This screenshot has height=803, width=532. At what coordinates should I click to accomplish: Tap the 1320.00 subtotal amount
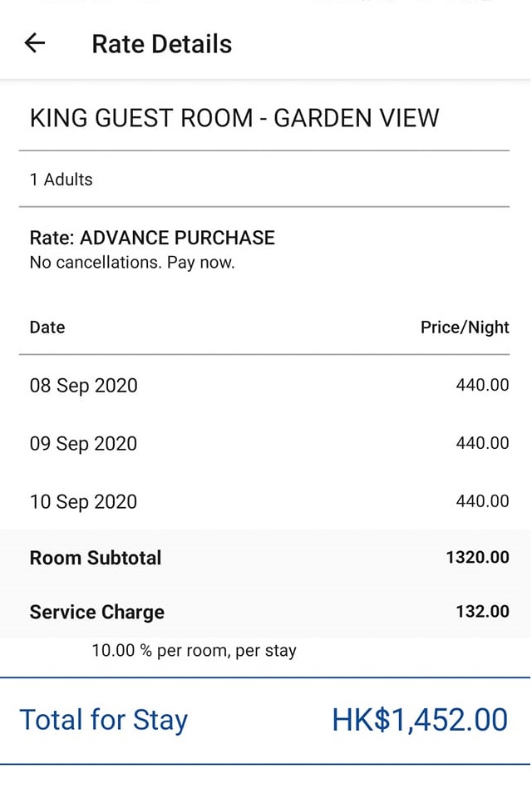click(477, 558)
